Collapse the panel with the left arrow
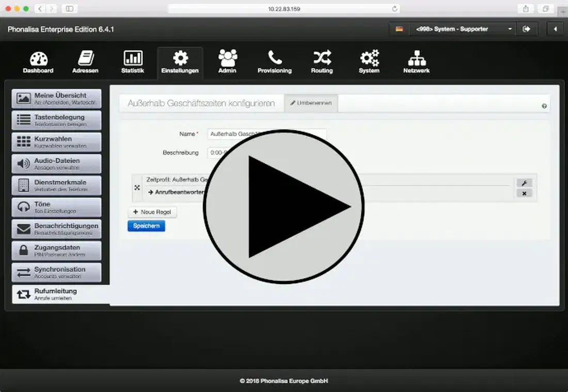 pyautogui.click(x=555, y=29)
